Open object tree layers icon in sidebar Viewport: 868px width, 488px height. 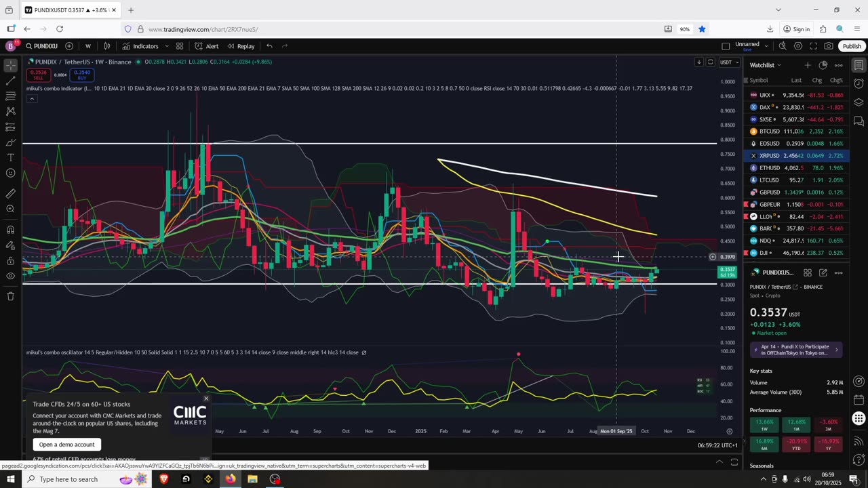[859, 102]
